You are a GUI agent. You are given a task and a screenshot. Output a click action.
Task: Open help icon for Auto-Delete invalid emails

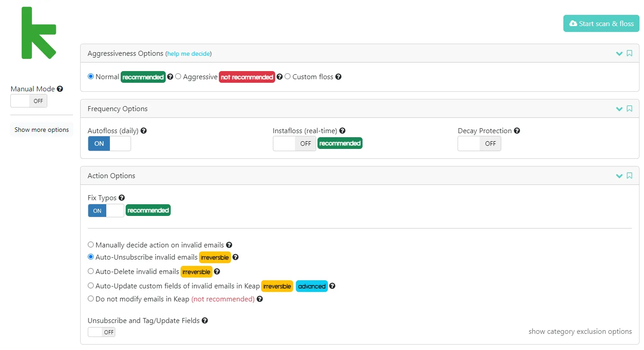[x=217, y=272]
